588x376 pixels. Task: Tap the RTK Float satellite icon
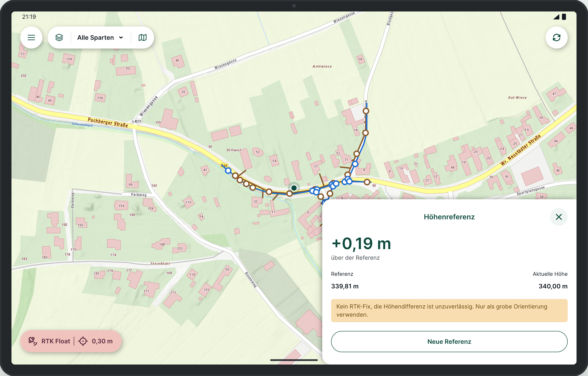(x=32, y=341)
